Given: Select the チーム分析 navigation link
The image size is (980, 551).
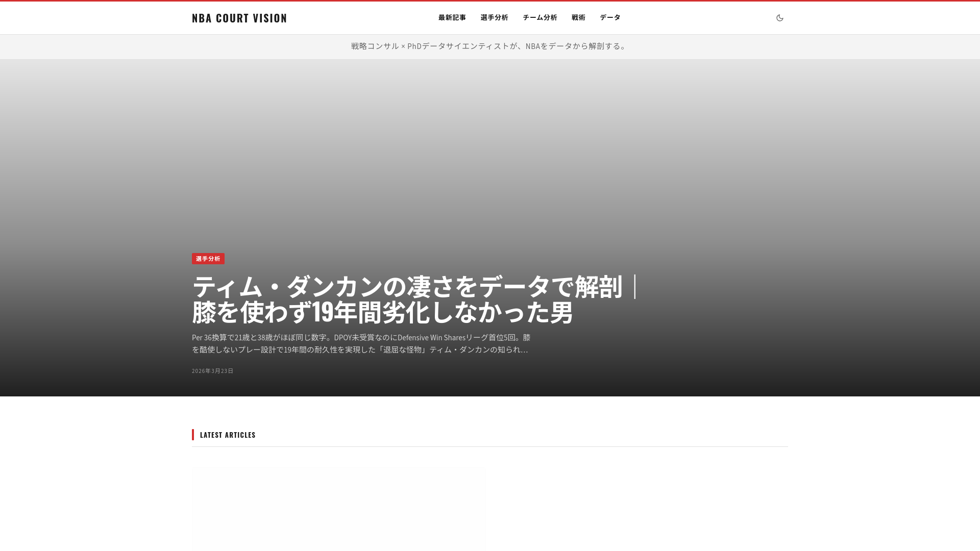Looking at the screenshot, I should (540, 17).
